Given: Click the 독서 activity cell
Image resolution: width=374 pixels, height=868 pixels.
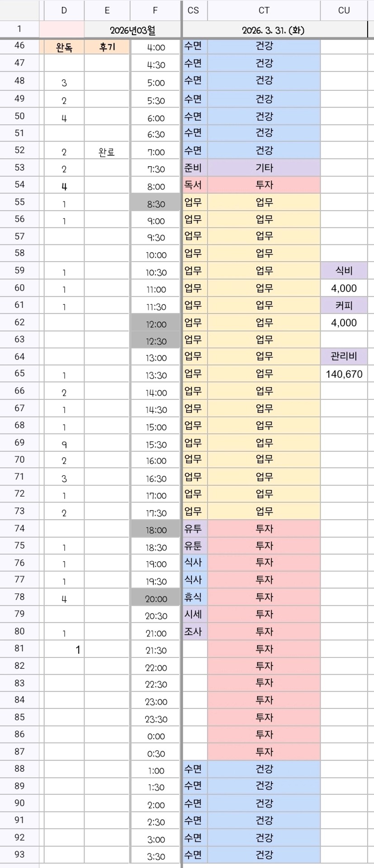Looking at the screenshot, I should (194, 185).
